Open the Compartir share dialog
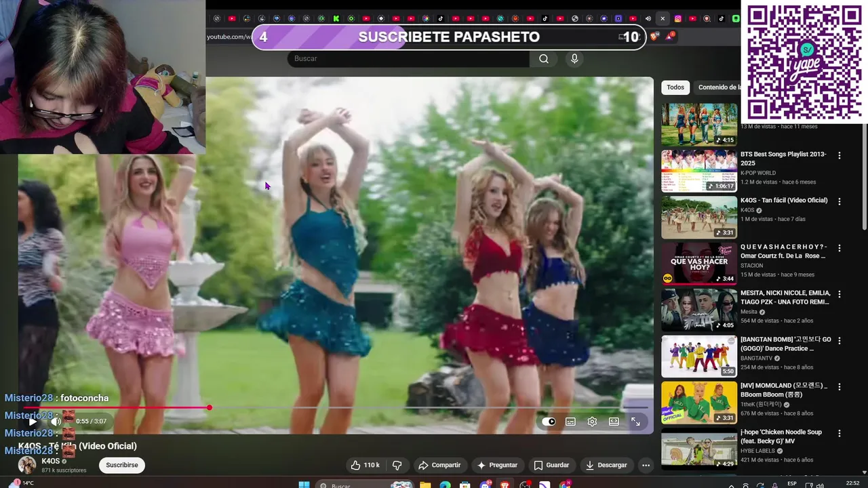This screenshot has height=488, width=868. point(439,465)
